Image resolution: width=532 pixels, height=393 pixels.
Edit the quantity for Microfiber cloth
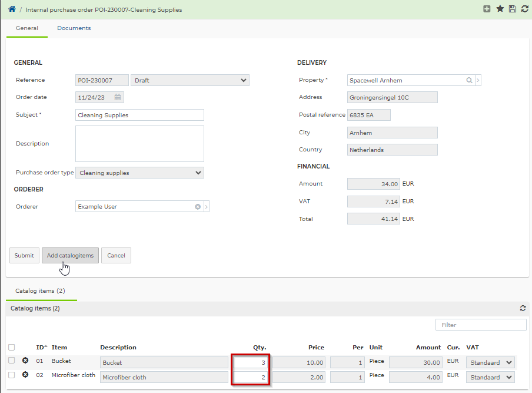[250, 377]
